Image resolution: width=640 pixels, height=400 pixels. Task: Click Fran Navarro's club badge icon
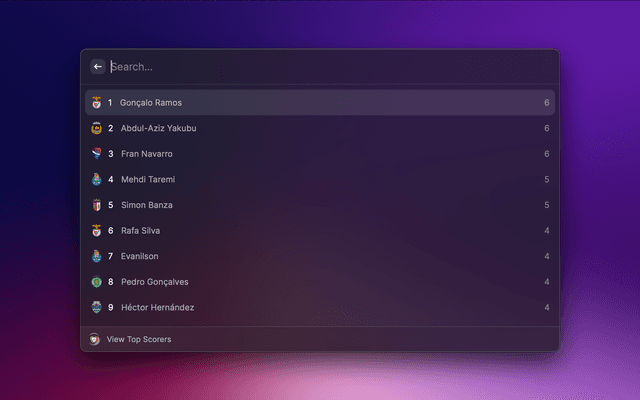click(x=96, y=154)
